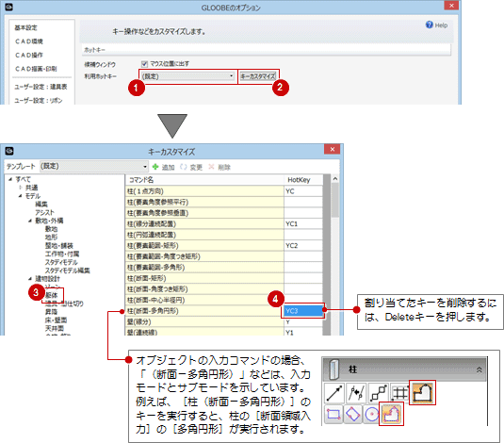Select the continuous placement column icon
Screen dimensions: 504x443
(x=378, y=393)
